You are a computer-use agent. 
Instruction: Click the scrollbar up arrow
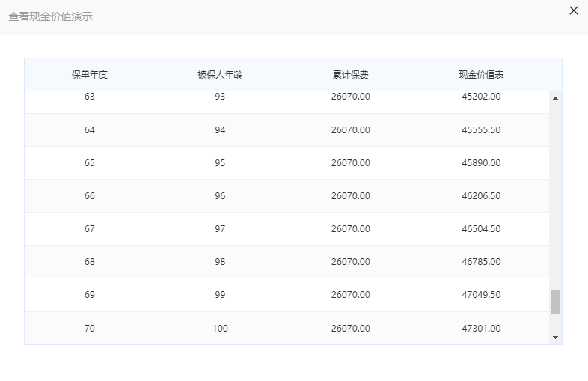coord(555,98)
